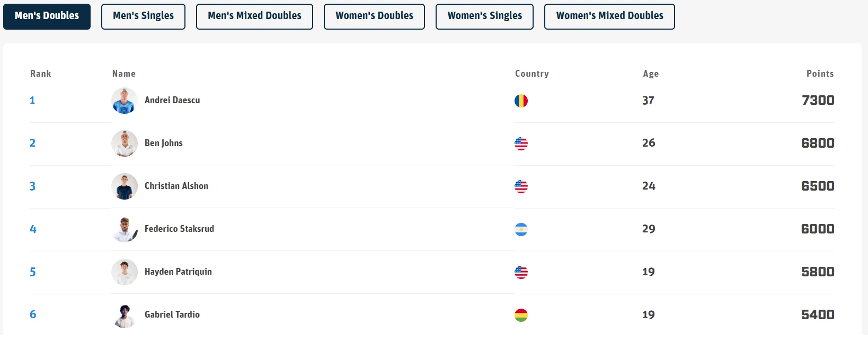Select the Men's Mixed Doubles tab
This screenshot has height=342, width=868.
tap(254, 16)
